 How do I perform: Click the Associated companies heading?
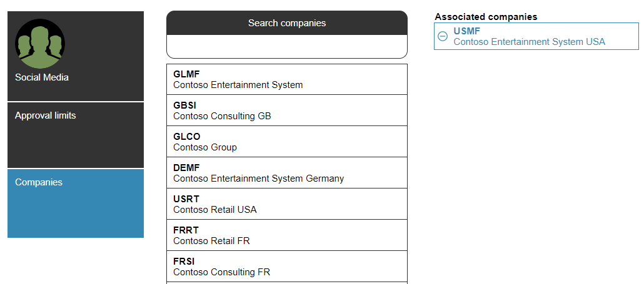pos(486,17)
